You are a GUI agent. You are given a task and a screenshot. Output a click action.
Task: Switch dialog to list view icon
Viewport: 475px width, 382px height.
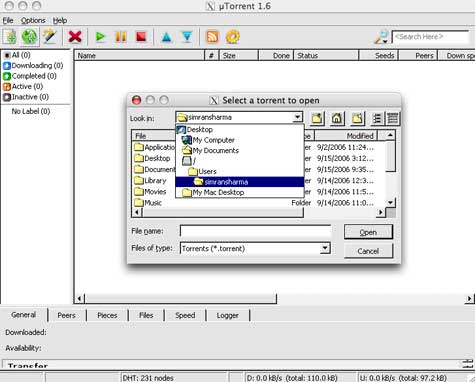tap(377, 118)
